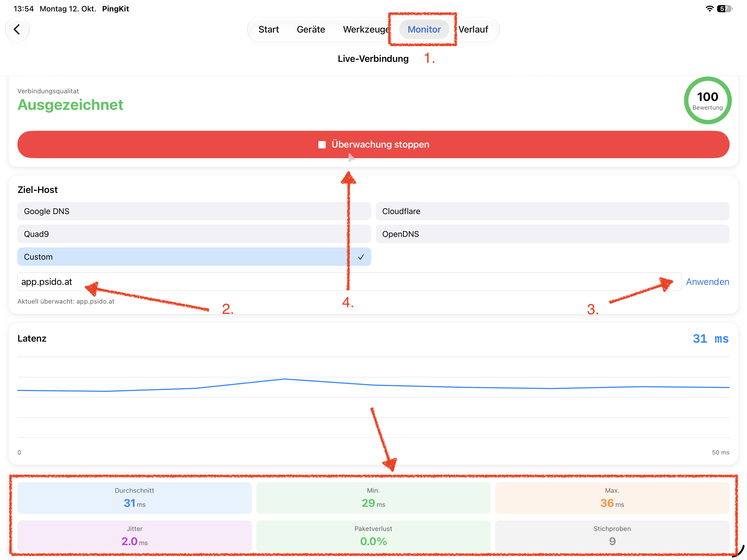This screenshot has height=560, width=747.
Task: Click the stop square icon in the red button
Action: point(322,145)
